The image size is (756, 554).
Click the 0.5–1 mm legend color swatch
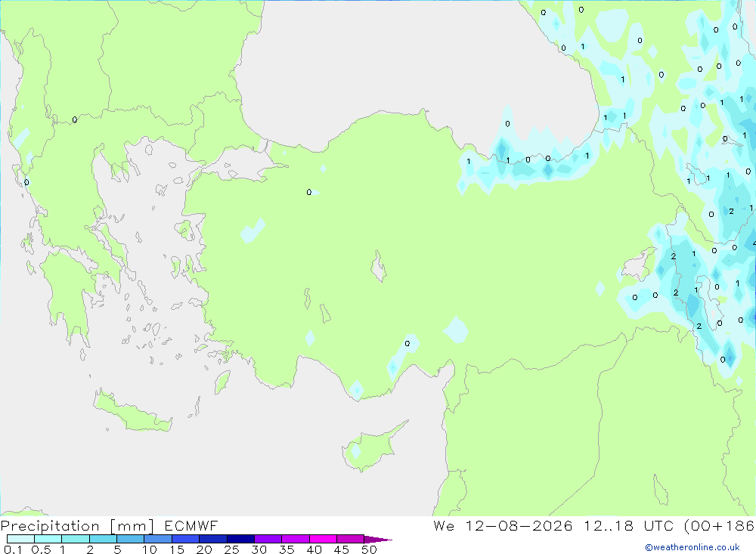point(48,539)
